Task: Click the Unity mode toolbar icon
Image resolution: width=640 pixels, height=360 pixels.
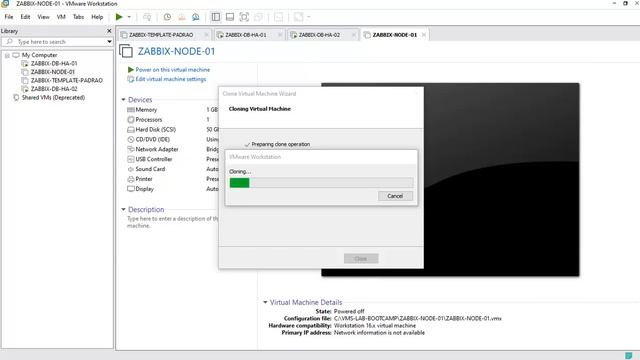Action: (x=258, y=17)
